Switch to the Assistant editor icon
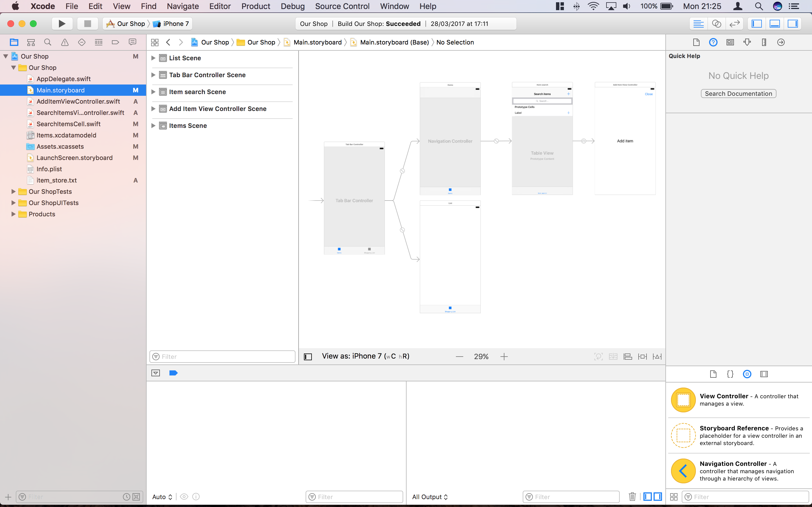 716,24
